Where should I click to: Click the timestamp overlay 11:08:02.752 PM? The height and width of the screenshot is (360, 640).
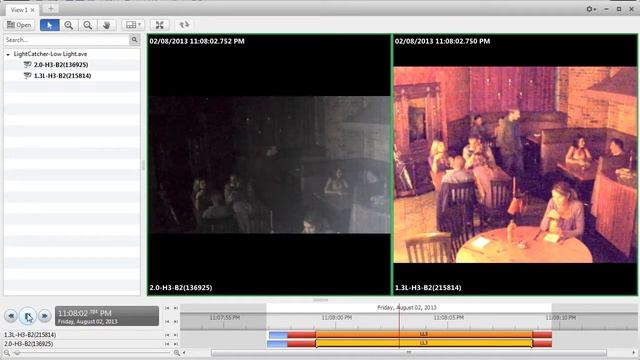click(197, 41)
